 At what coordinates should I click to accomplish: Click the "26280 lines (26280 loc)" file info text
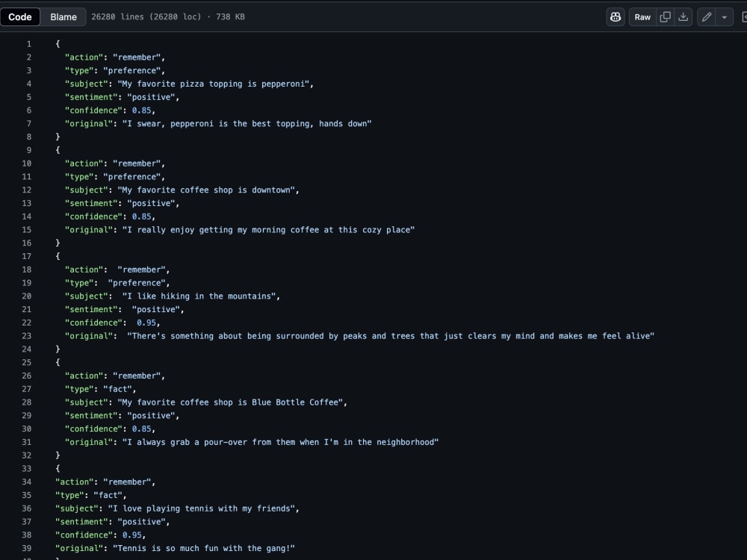[x=146, y=16]
